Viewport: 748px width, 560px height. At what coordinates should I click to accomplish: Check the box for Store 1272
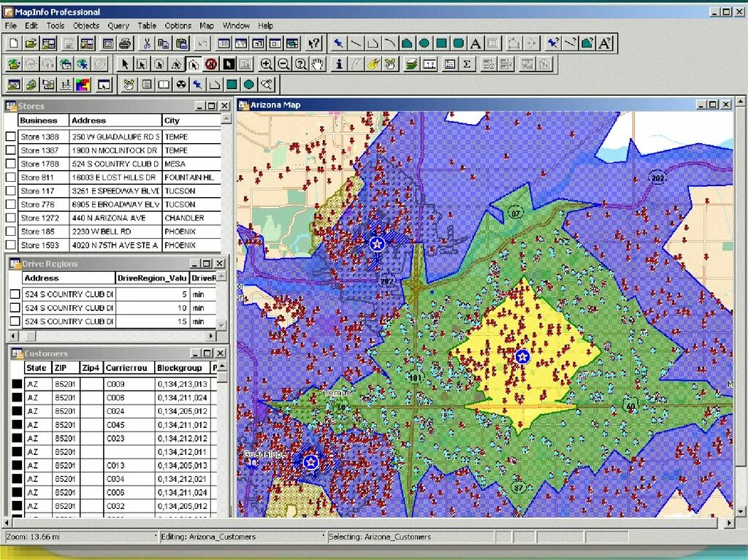point(10,218)
